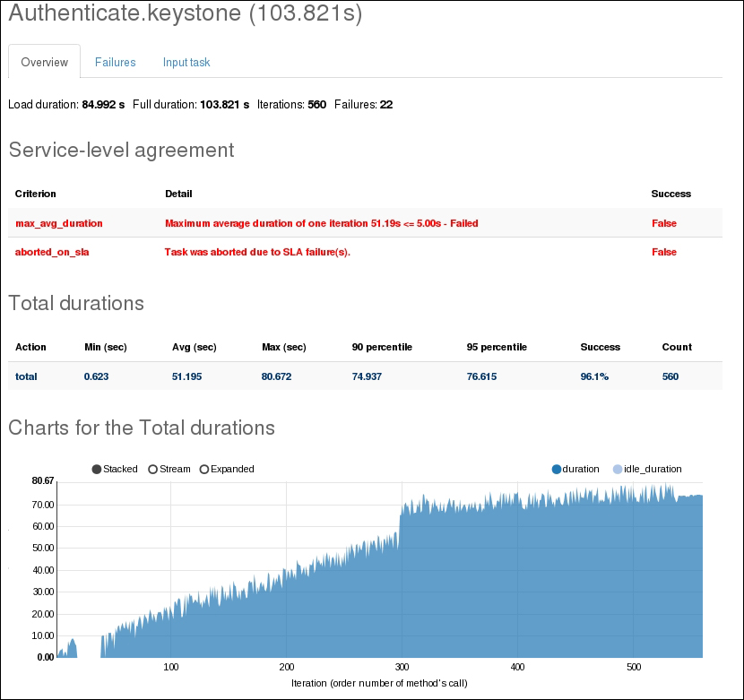Switch to the Failures tab
Image resolution: width=744 pixels, height=700 pixels.
pos(115,62)
